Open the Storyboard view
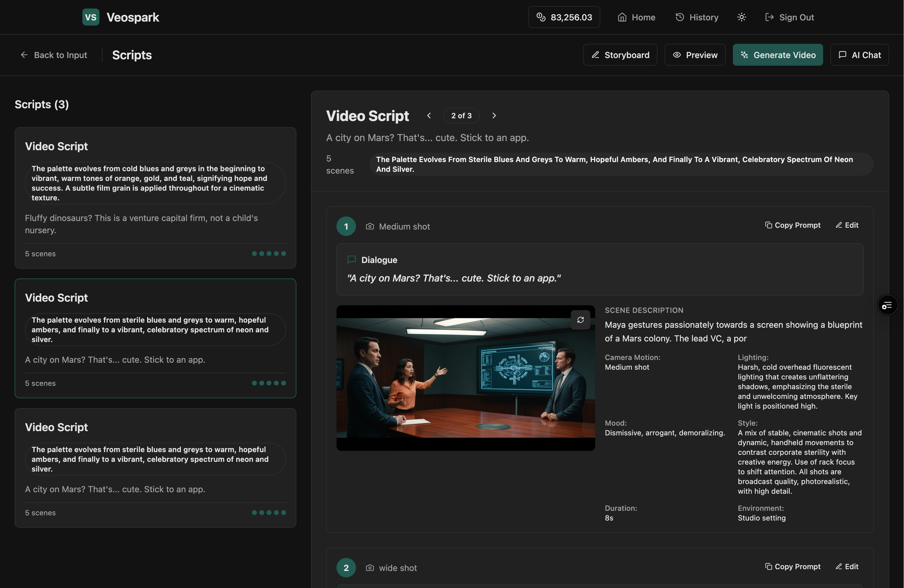 click(x=620, y=55)
